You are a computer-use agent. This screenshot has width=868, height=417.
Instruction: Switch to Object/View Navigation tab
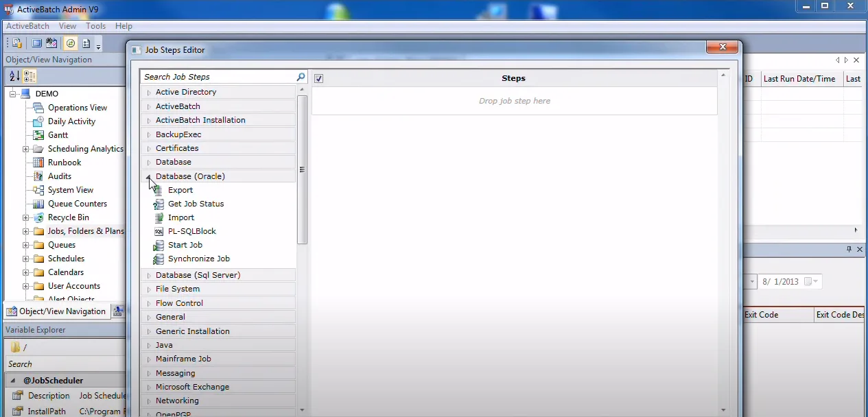pyautogui.click(x=56, y=311)
